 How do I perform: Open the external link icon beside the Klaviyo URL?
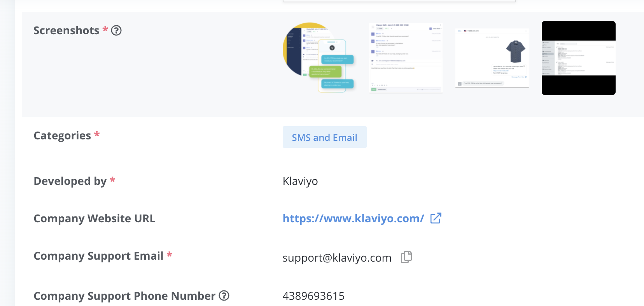[436, 218]
